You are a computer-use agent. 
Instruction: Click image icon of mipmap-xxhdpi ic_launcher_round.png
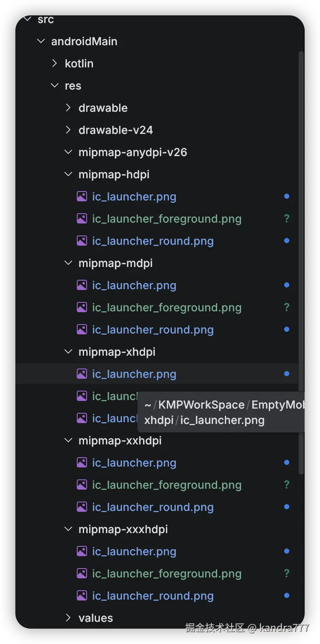pos(82,507)
